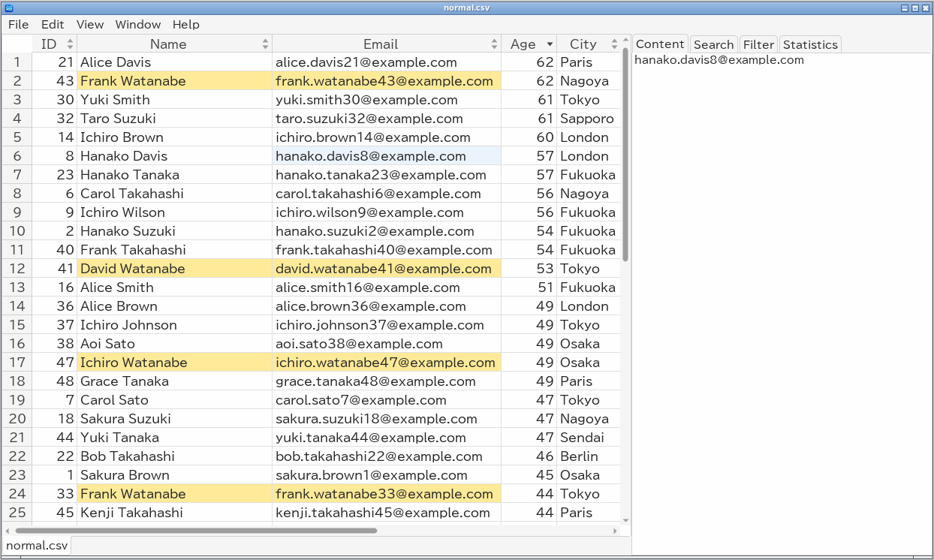
Task: Click the scroll-down arrow of the table
Action: [625, 520]
